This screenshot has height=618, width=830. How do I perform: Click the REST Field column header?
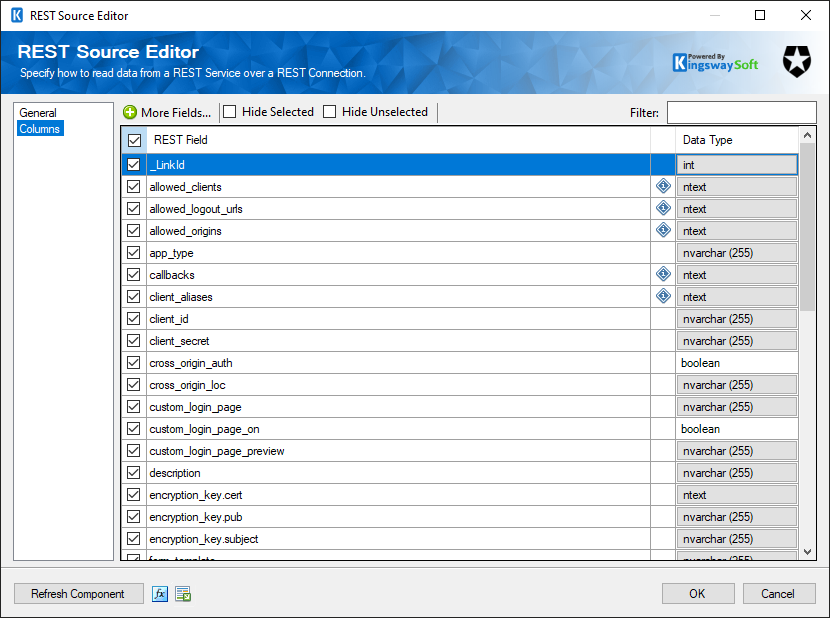point(398,140)
